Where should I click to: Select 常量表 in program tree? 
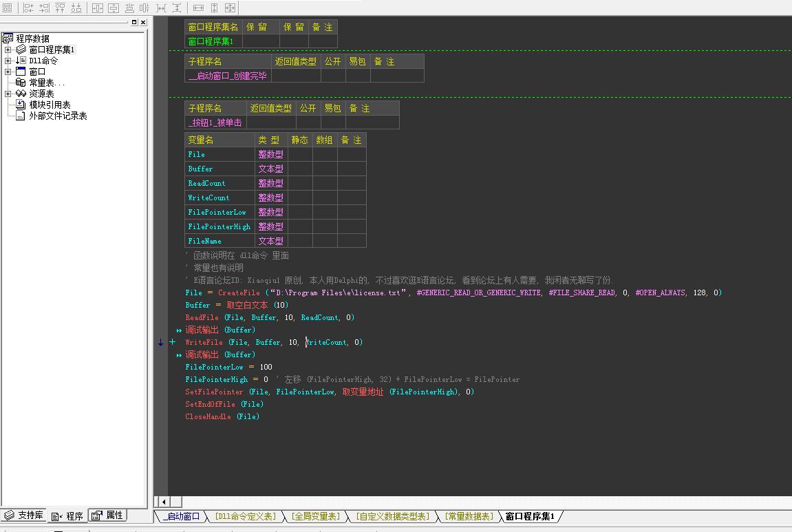coord(47,83)
